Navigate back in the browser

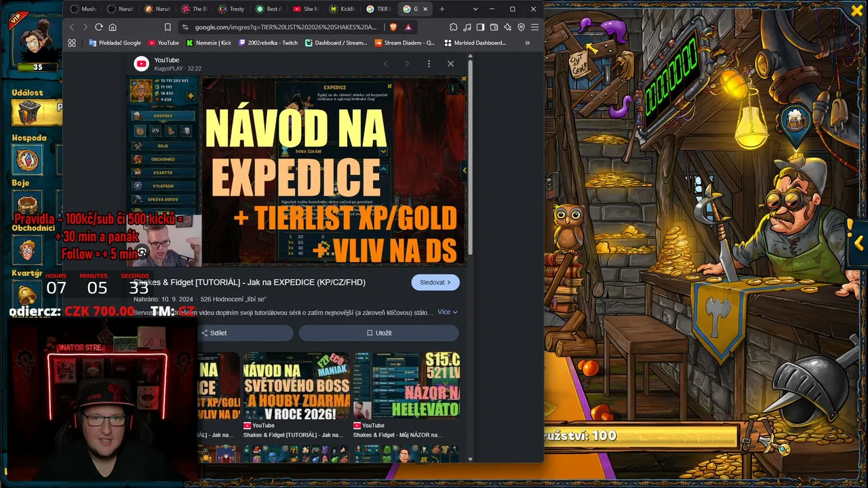(x=72, y=27)
